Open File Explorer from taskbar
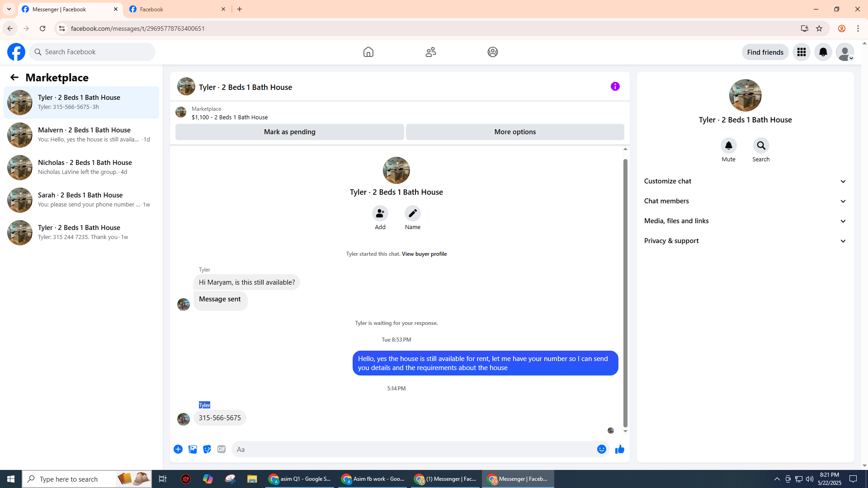 click(x=252, y=479)
